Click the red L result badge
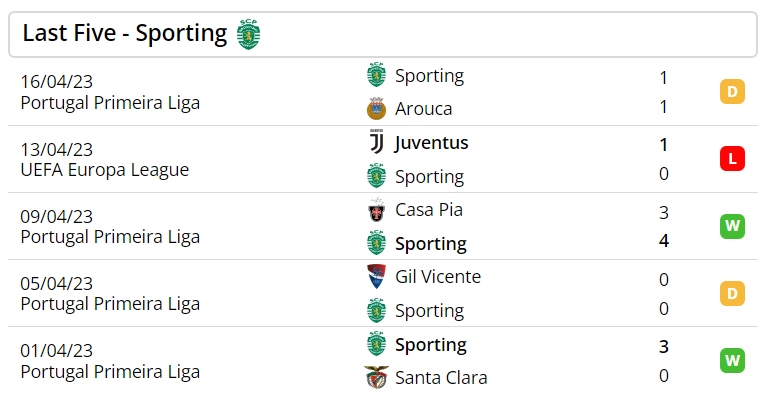770x400 pixels. pos(732,159)
